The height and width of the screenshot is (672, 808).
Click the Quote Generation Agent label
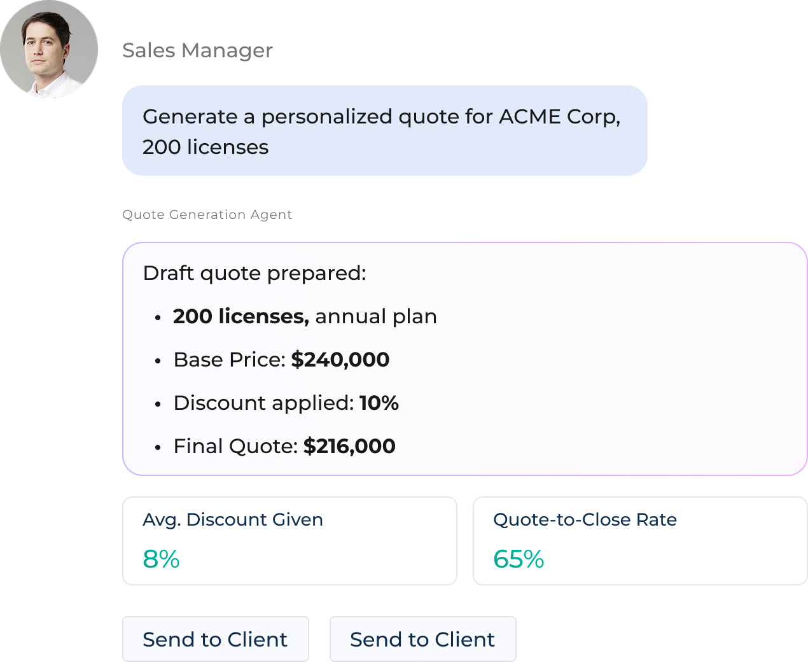click(x=207, y=214)
